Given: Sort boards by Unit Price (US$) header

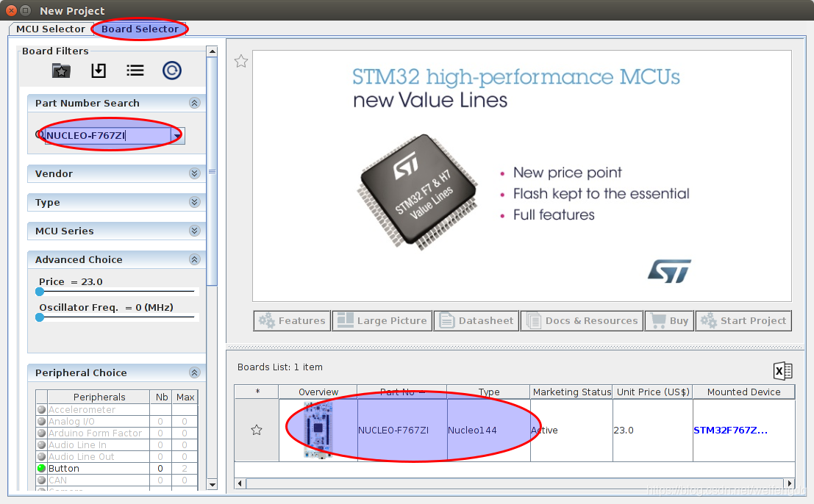Looking at the screenshot, I should [x=653, y=392].
